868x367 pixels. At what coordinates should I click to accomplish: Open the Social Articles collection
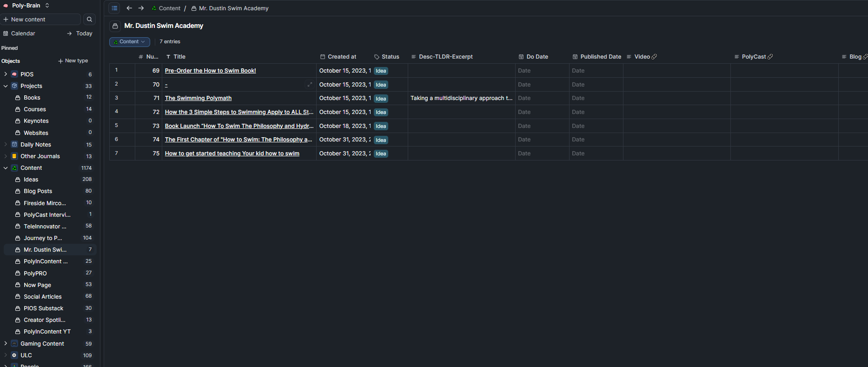click(42, 297)
